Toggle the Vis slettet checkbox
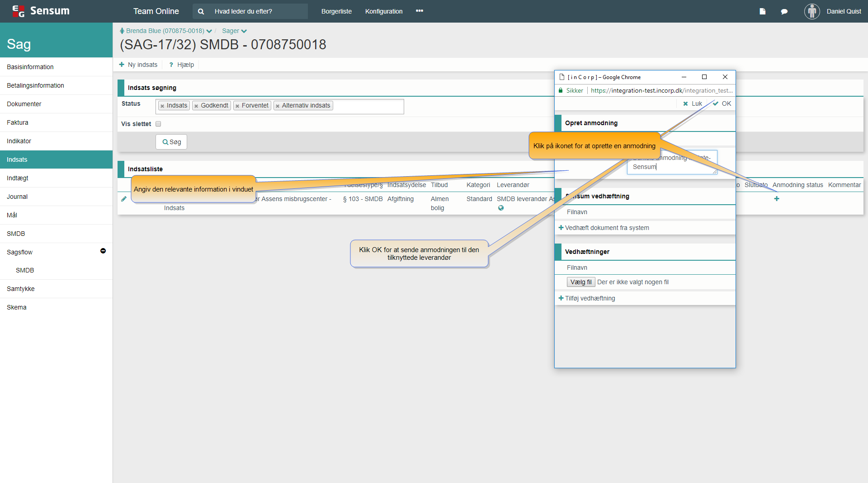The width and height of the screenshot is (868, 483). coord(158,124)
